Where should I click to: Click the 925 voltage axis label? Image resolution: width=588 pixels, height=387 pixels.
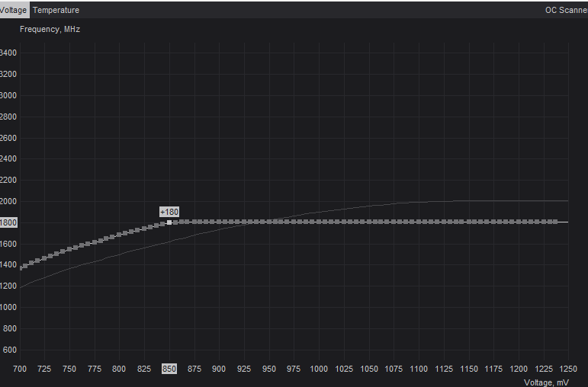(x=244, y=369)
